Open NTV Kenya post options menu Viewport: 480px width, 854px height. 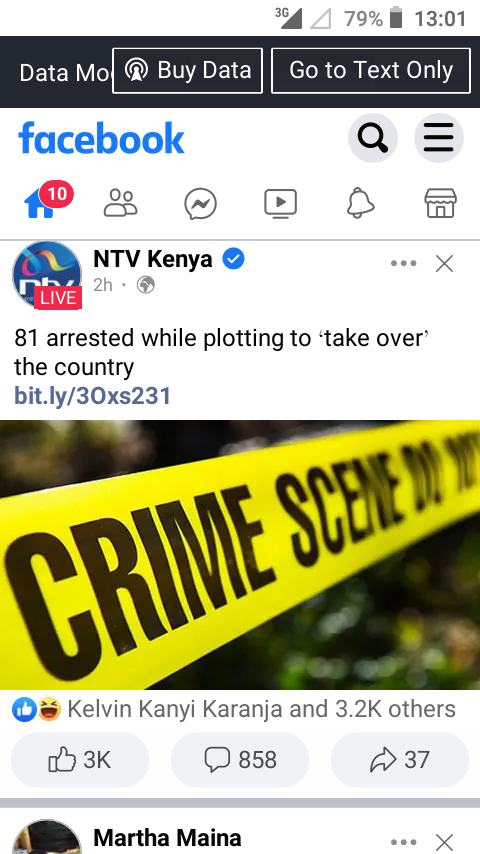pos(404,264)
